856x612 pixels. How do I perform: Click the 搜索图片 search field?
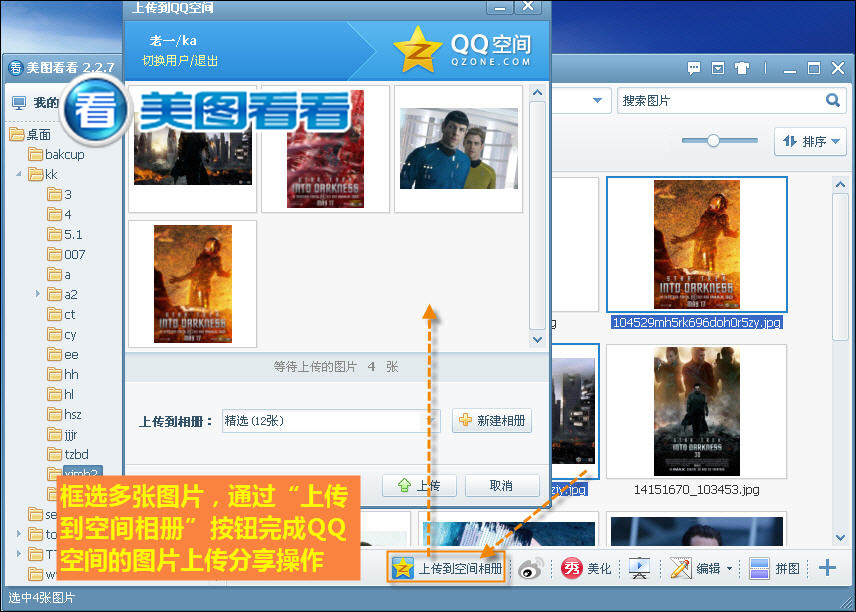(x=721, y=100)
